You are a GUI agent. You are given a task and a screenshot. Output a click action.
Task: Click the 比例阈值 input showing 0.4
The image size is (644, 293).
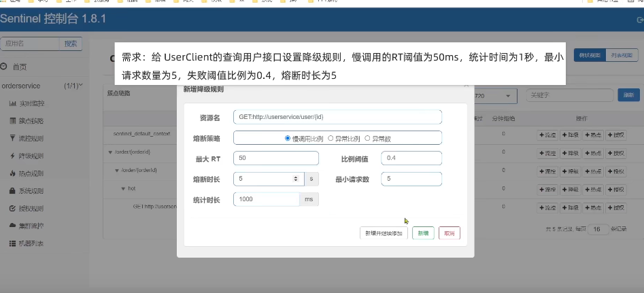[x=411, y=158]
